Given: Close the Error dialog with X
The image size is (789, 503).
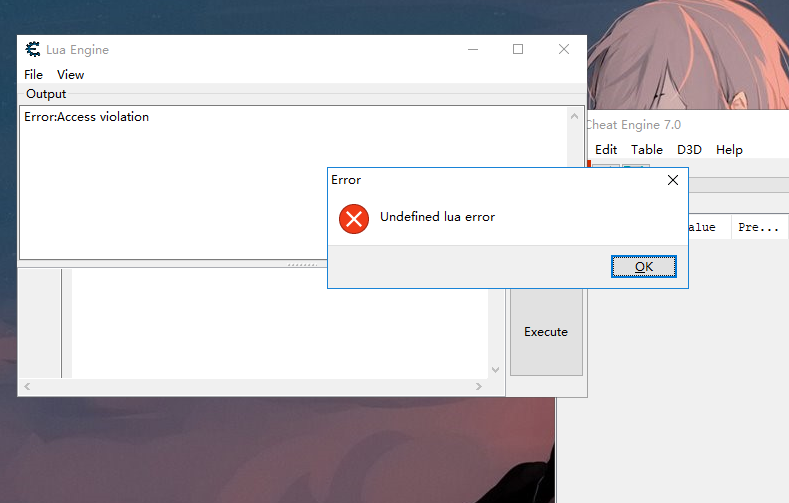Looking at the screenshot, I should [673, 180].
